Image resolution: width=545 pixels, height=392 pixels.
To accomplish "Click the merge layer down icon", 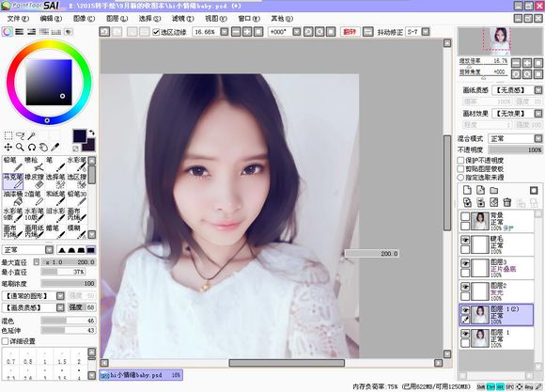I will (481, 202).
